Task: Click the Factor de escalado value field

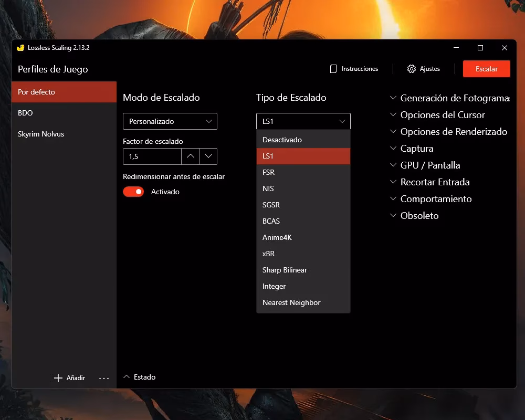Action: pyautogui.click(x=152, y=156)
